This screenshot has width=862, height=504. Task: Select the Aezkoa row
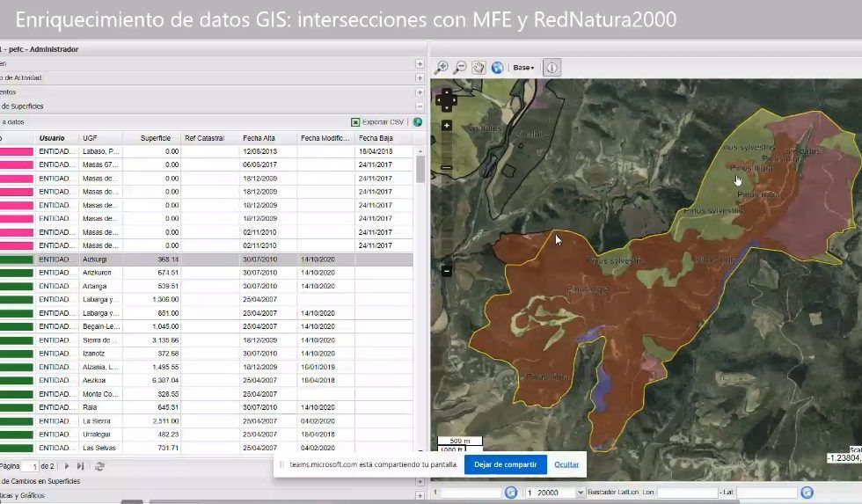206,380
